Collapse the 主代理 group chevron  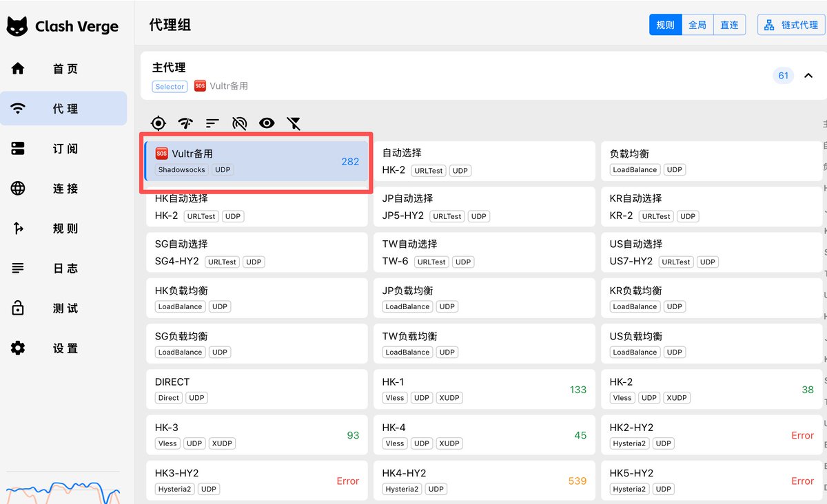point(809,76)
